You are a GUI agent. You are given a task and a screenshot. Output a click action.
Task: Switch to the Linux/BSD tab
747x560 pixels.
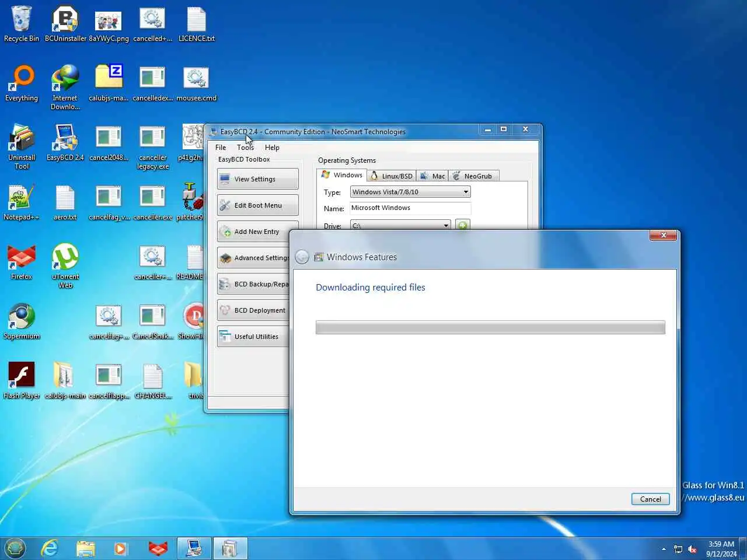[x=392, y=176]
